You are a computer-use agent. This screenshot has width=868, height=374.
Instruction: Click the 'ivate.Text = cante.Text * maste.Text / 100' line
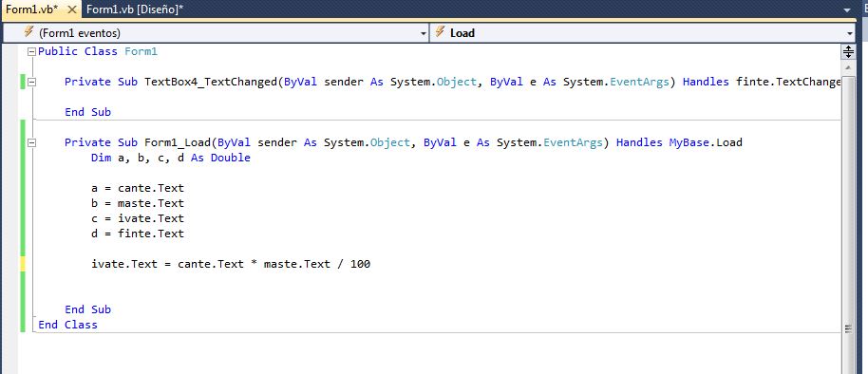click(x=231, y=264)
